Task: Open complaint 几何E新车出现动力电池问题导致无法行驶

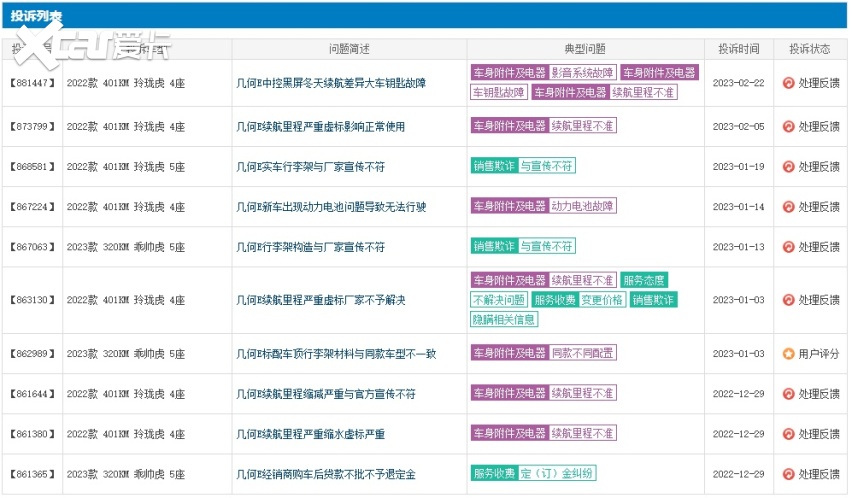Action: click(x=330, y=207)
